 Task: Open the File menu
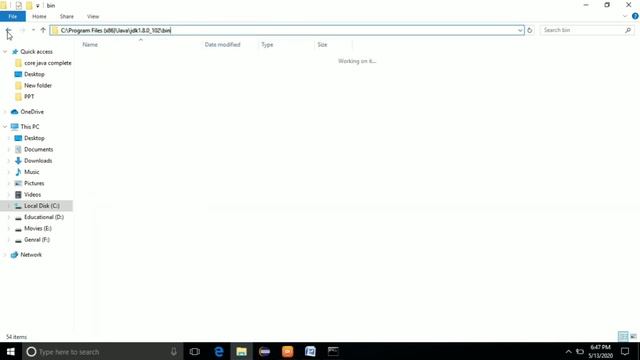coord(13,16)
